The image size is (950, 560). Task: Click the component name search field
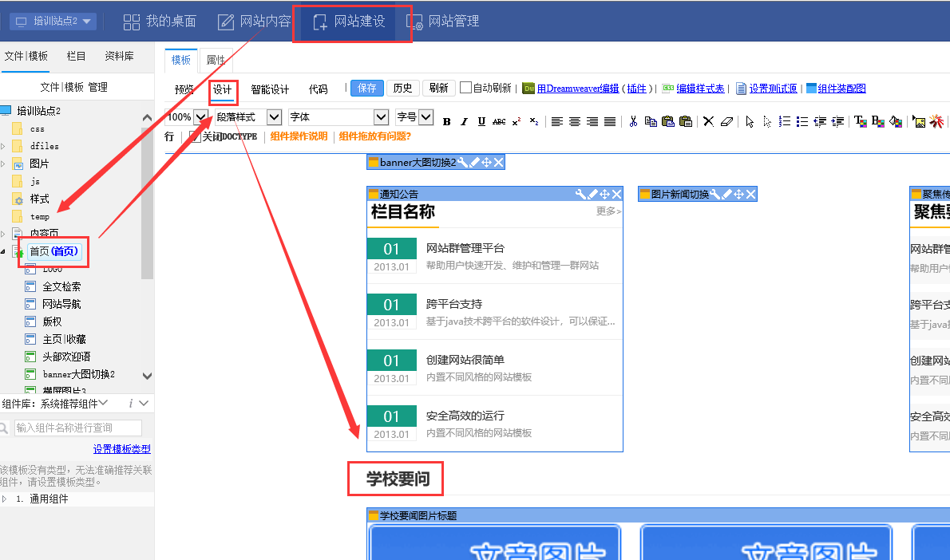[x=78, y=428]
